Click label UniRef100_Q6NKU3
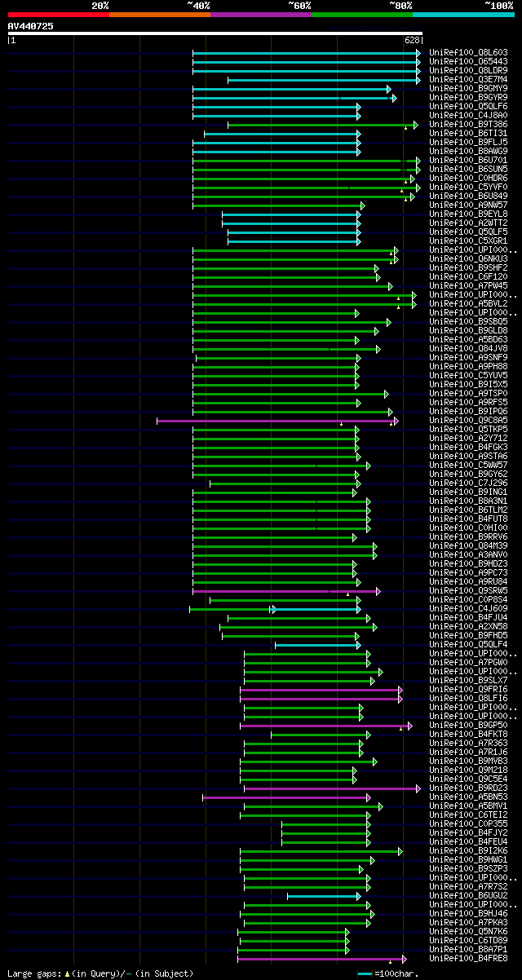Viewport: 522px width, 980px height. tap(467, 258)
